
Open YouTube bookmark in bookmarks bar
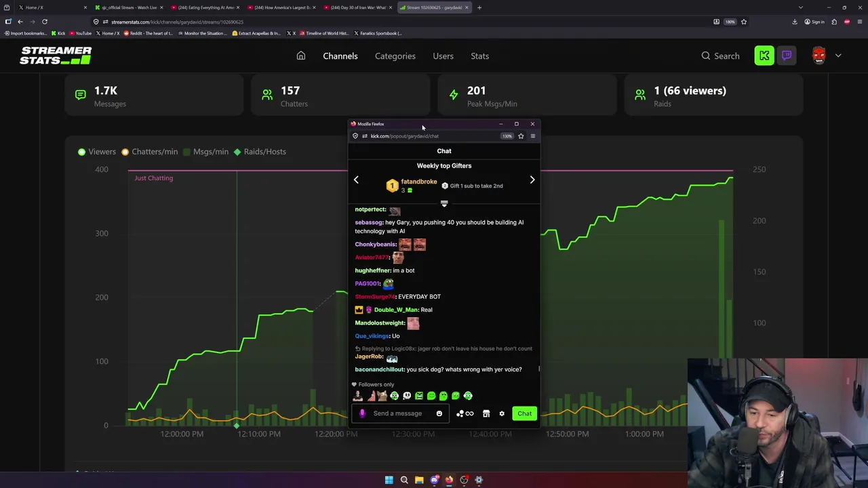pyautogui.click(x=80, y=33)
